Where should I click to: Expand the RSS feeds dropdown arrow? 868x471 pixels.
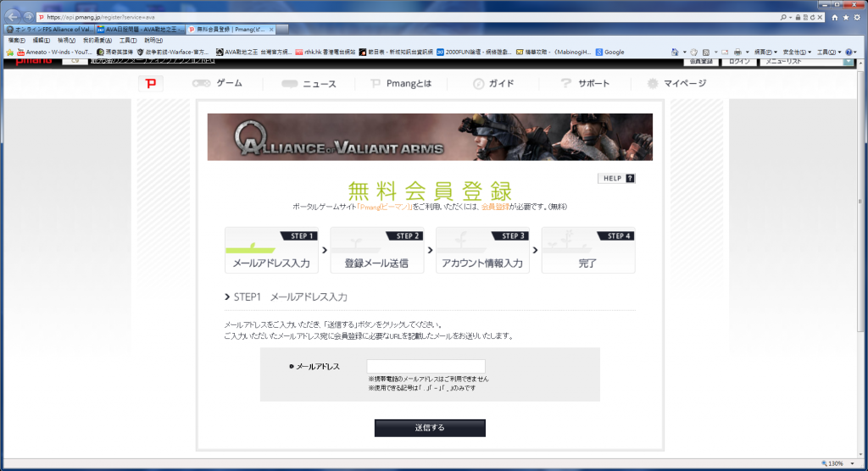(715, 52)
